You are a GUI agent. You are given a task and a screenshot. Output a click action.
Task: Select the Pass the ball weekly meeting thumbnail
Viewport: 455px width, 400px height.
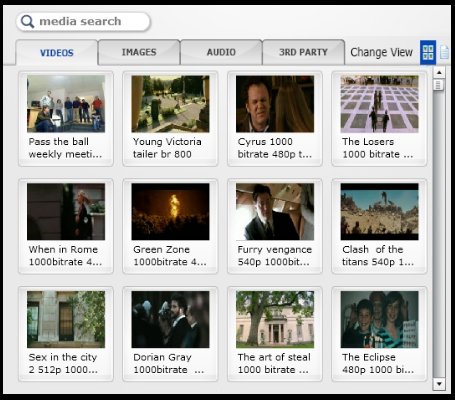66,104
